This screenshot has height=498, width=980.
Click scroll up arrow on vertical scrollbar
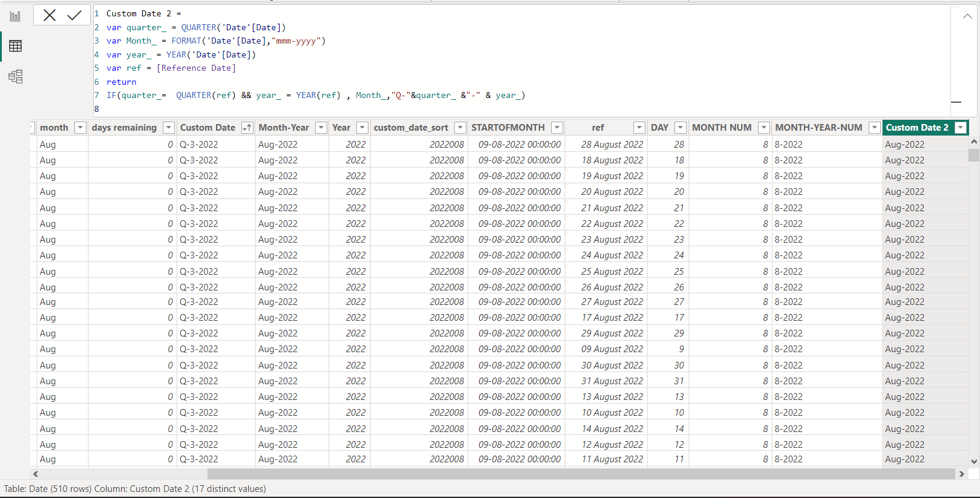pyautogui.click(x=973, y=142)
